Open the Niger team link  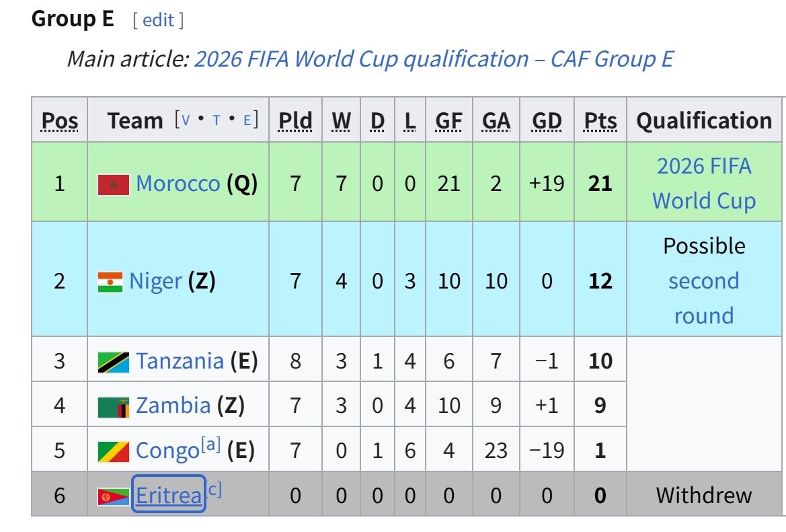(x=155, y=280)
